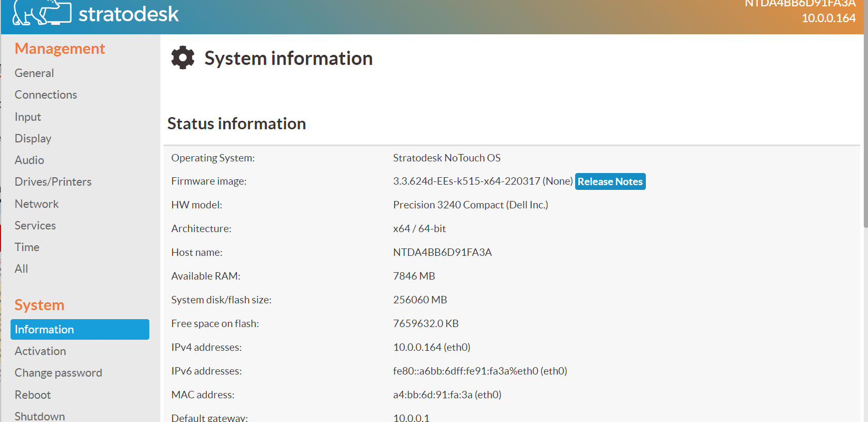
Task: Open Audio settings
Action: point(30,160)
